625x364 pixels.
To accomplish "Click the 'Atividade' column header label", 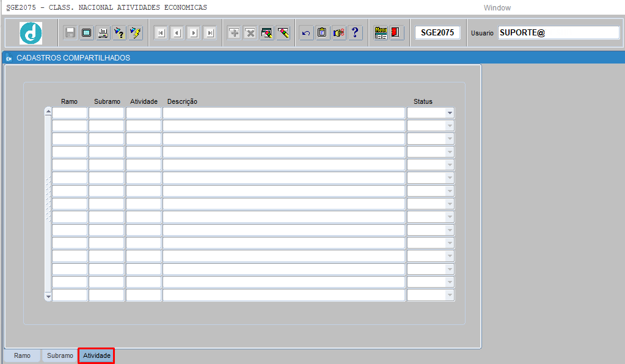I will pyautogui.click(x=144, y=101).
